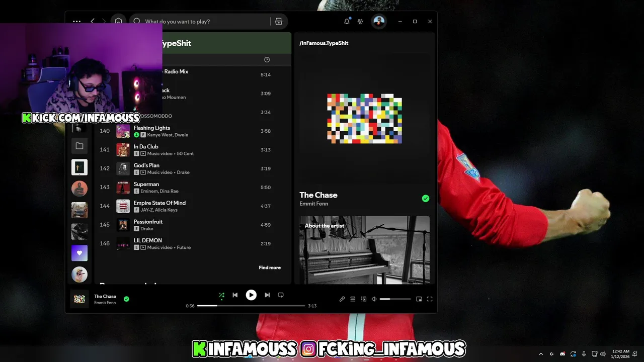Toggle the saved checkmark in Now Playing panel
644x362 pixels.
pos(426,199)
